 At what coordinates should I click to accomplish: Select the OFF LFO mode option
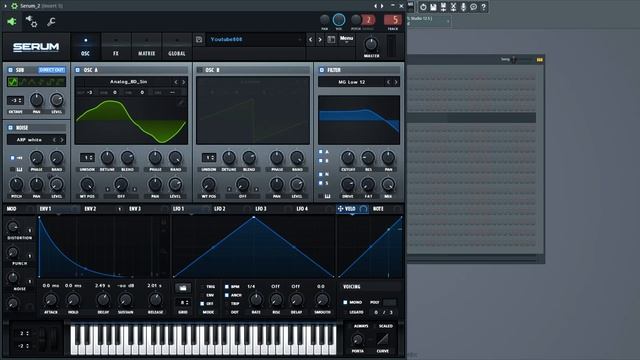(x=202, y=304)
